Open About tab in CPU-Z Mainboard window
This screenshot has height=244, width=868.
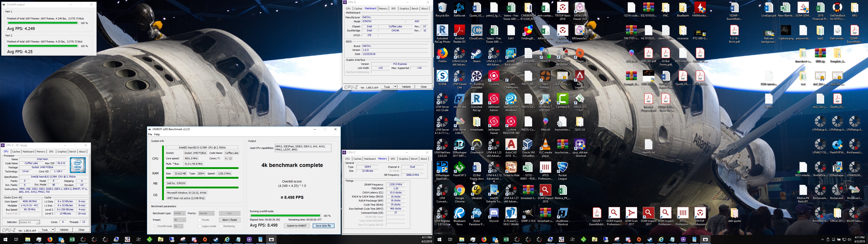pyautogui.click(x=425, y=9)
